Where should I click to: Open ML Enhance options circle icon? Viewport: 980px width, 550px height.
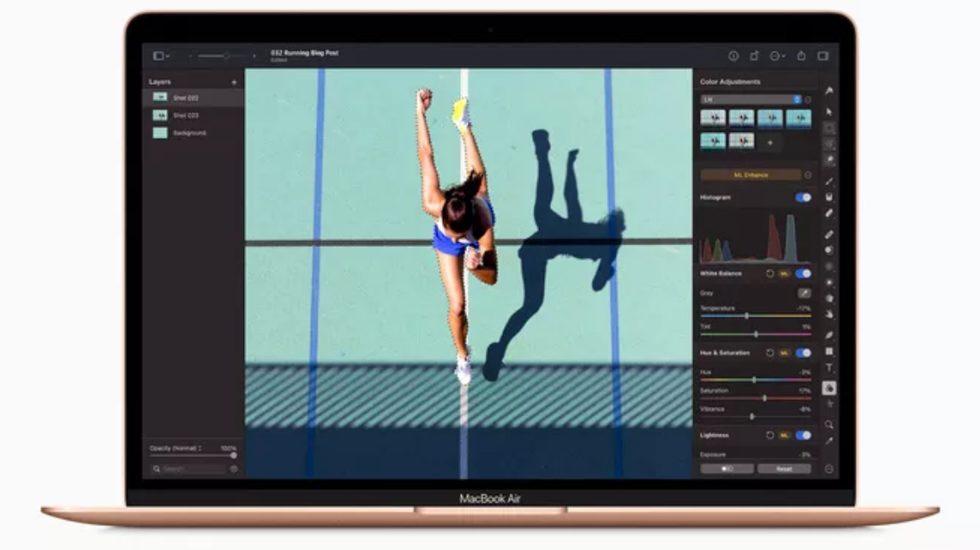808,175
